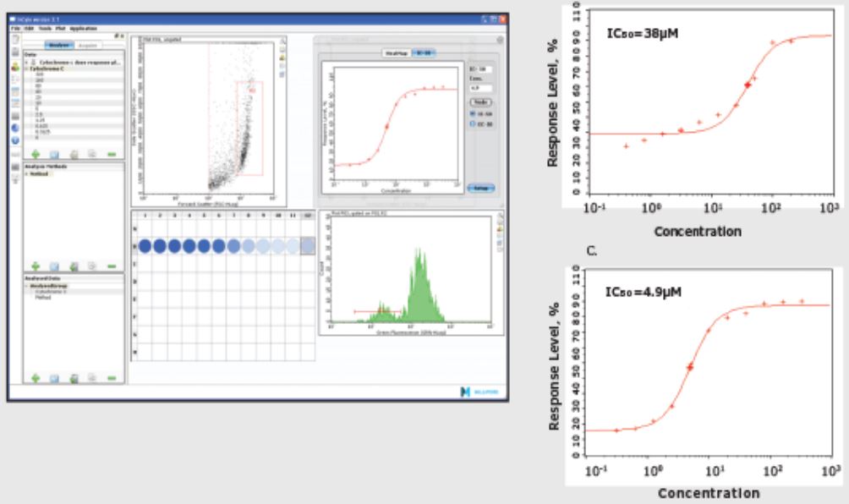Select the EC-50 radio button

(472, 123)
